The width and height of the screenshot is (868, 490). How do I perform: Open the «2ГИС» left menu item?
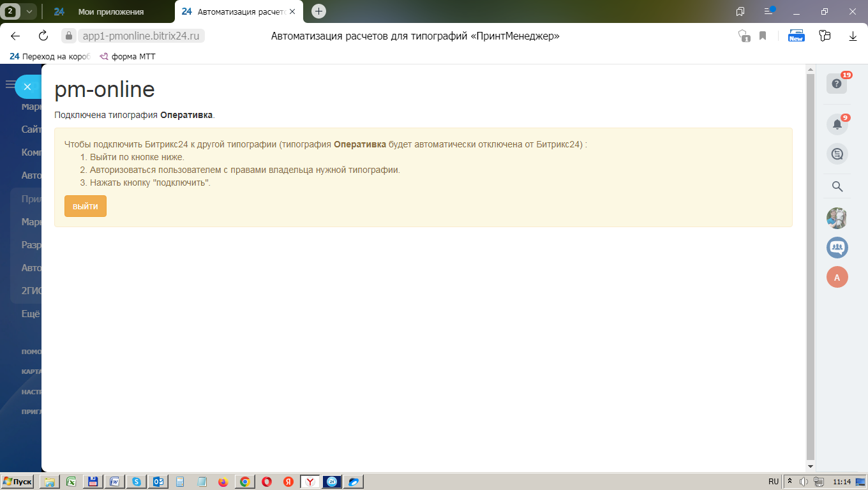(31, 291)
